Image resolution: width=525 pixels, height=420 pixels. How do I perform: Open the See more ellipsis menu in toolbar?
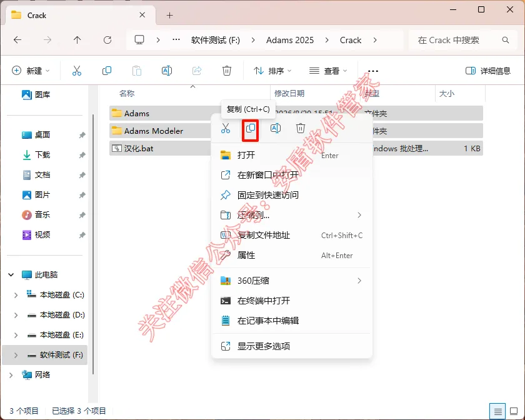373,71
